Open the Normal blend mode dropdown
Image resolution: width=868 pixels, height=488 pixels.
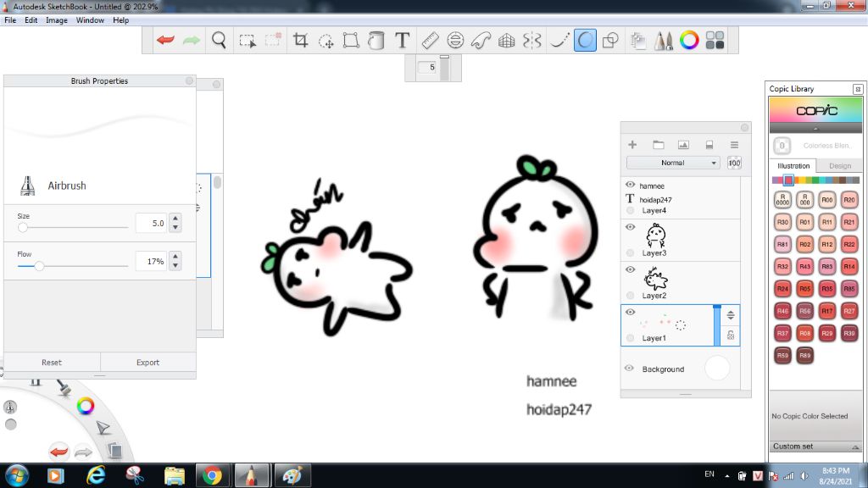[x=672, y=163]
